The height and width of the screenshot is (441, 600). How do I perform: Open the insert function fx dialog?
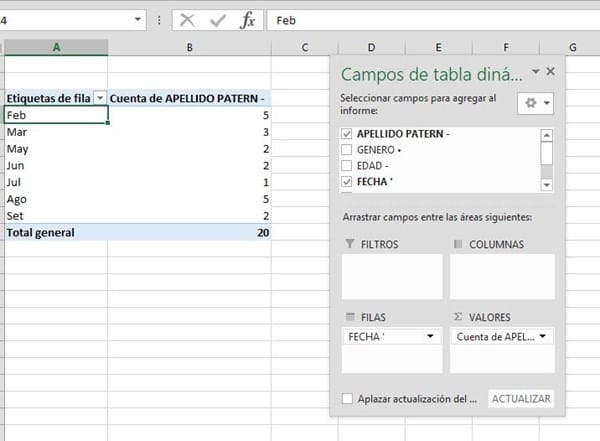pyautogui.click(x=247, y=20)
